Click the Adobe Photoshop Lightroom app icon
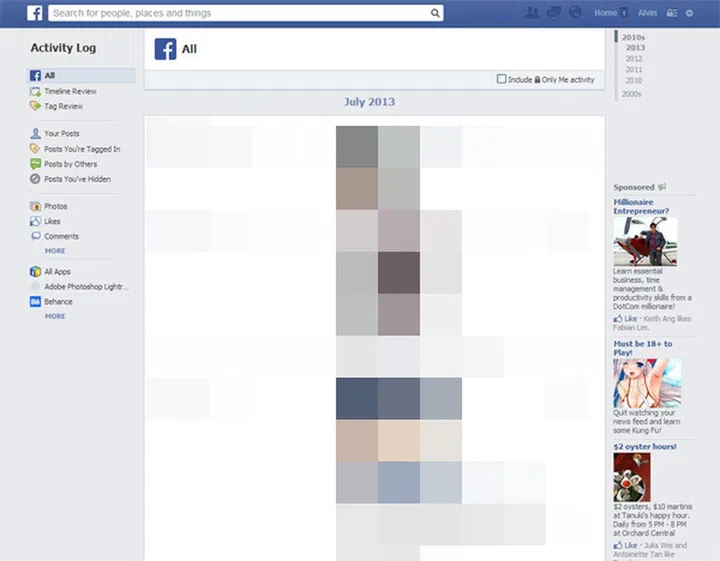Screen dimensions: 720x561 coord(35,287)
